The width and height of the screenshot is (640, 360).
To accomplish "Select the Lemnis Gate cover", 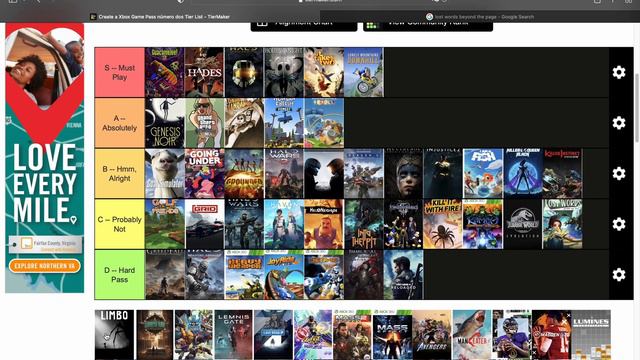I will pyautogui.click(x=233, y=335).
